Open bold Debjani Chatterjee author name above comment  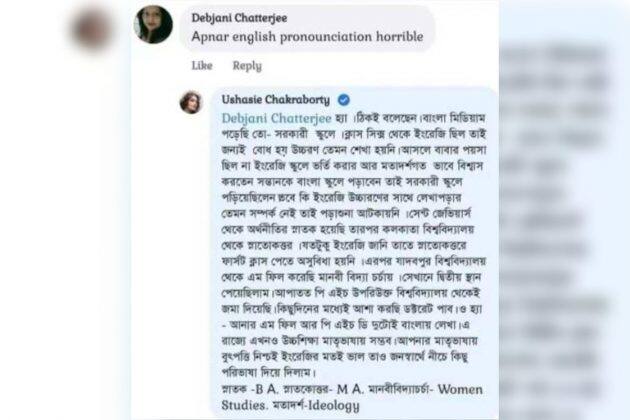pyautogui.click(x=239, y=18)
